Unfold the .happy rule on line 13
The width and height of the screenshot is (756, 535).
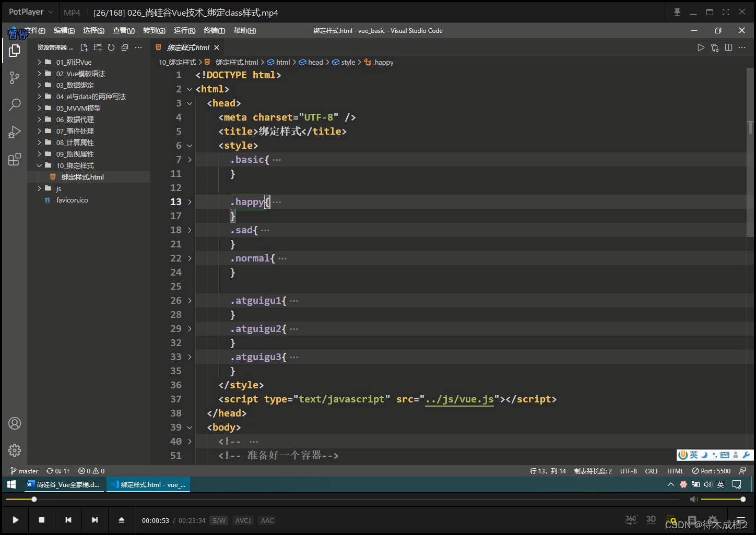coord(190,202)
